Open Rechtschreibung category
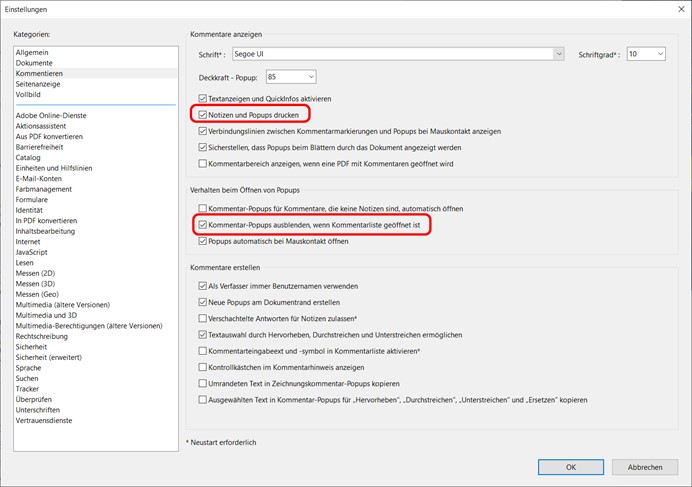The width and height of the screenshot is (692, 487). click(42, 336)
